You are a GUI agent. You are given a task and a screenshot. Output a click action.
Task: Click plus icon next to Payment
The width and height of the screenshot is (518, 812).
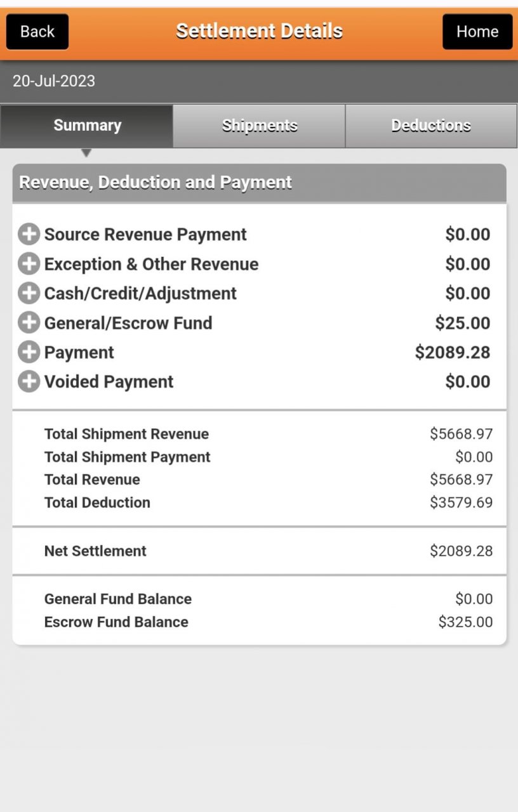pos(29,352)
